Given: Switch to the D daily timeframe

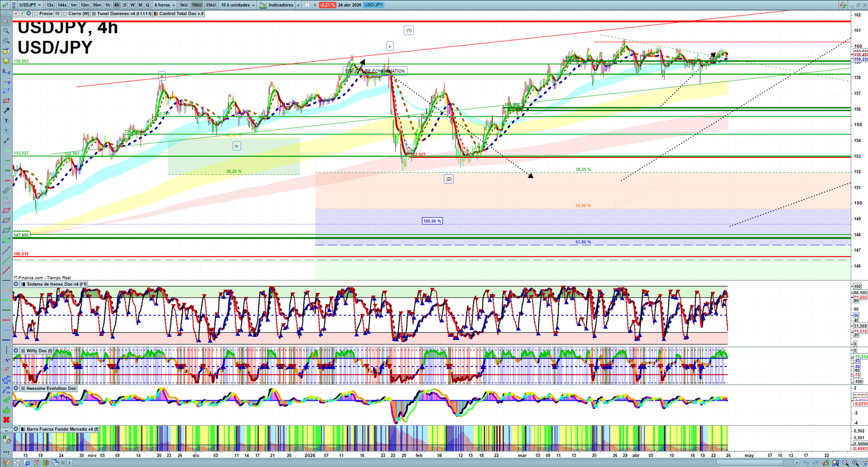Looking at the screenshot, I should pyautogui.click(x=124, y=5).
